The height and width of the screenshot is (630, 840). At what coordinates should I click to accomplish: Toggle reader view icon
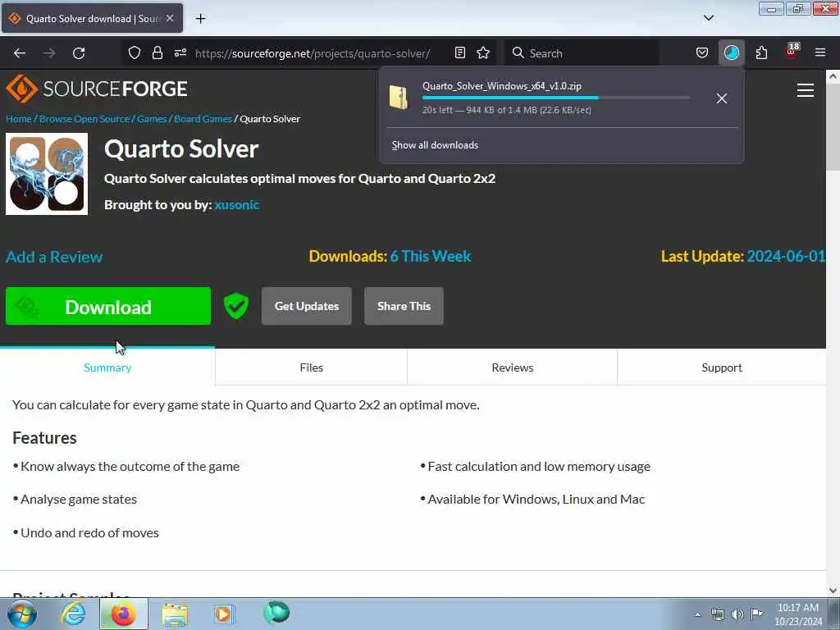tap(459, 52)
